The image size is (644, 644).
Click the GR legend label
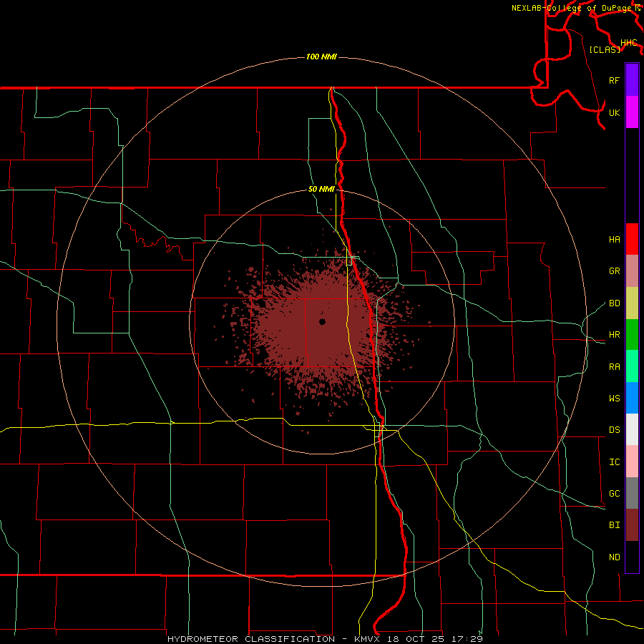[x=614, y=271]
